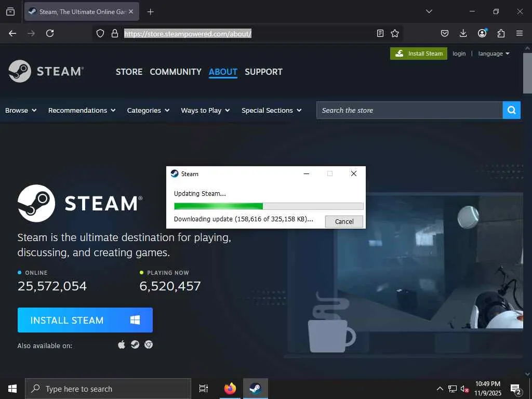Close the Steam updater dialog
This screenshot has height=399, width=532.
tap(353, 174)
